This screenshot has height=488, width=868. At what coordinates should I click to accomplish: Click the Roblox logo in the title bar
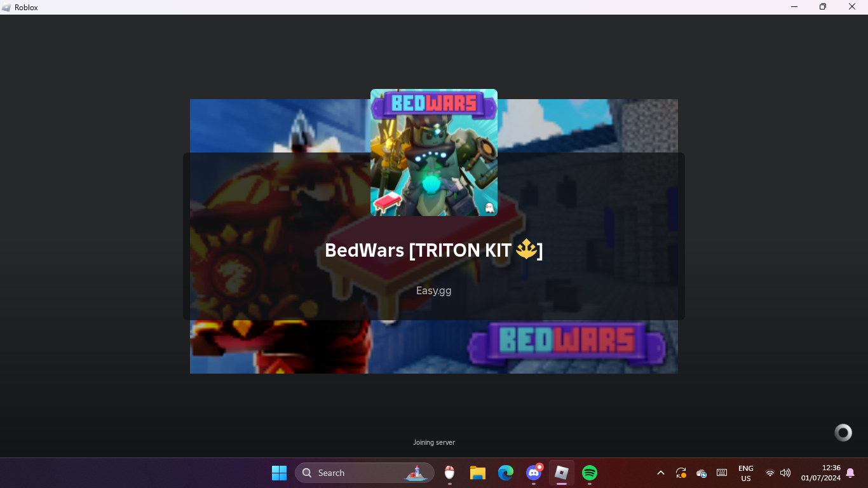click(7, 7)
